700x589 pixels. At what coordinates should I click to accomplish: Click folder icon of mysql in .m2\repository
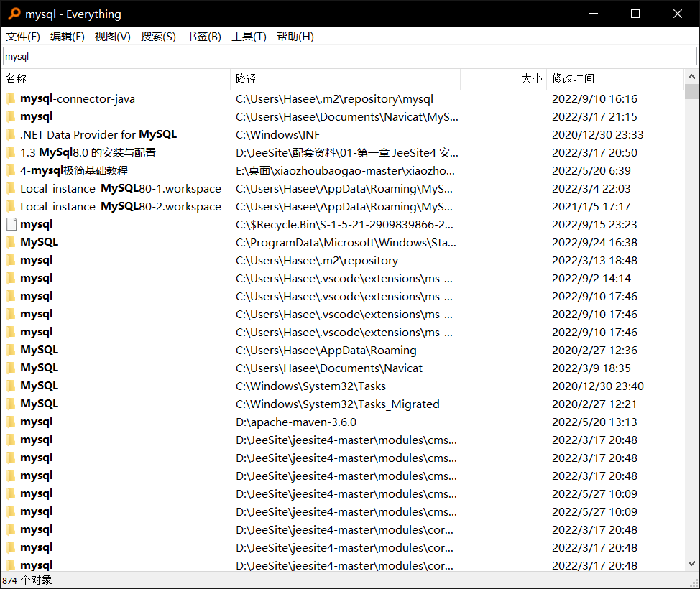pos(11,260)
